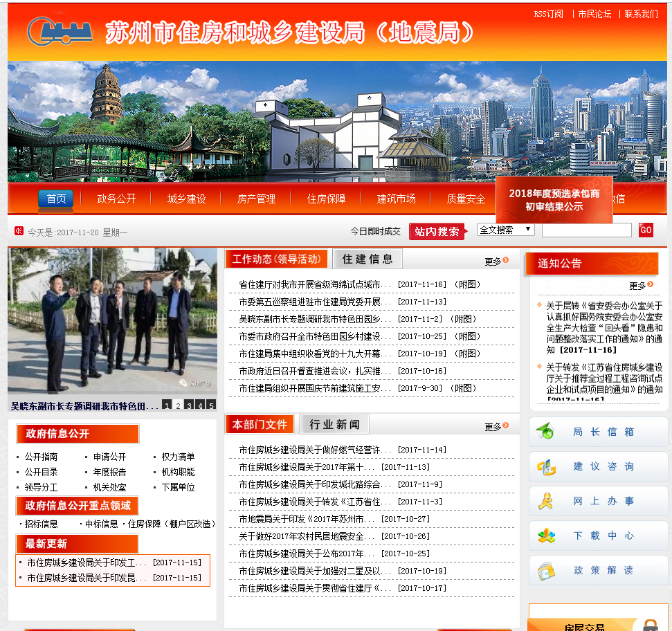This screenshot has width=672, height=631.
Task: Select the 首页 home tab
Action: pyautogui.click(x=55, y=200)
